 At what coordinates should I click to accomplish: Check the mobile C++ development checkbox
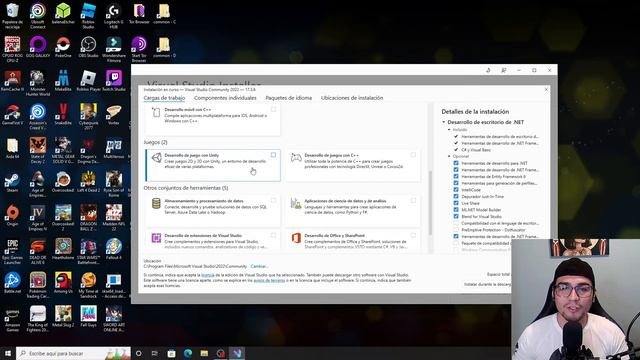coord(273,109)
